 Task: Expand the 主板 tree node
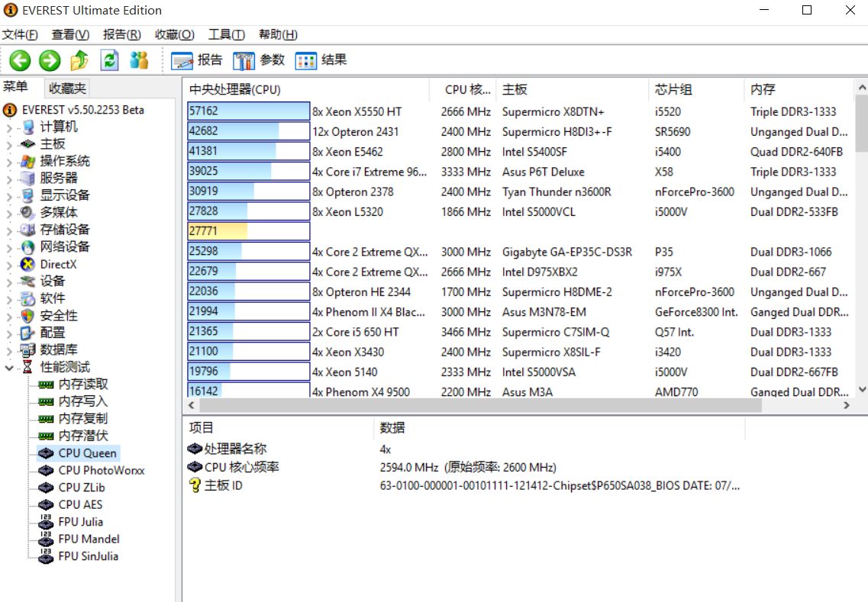(x=9, y=146)
